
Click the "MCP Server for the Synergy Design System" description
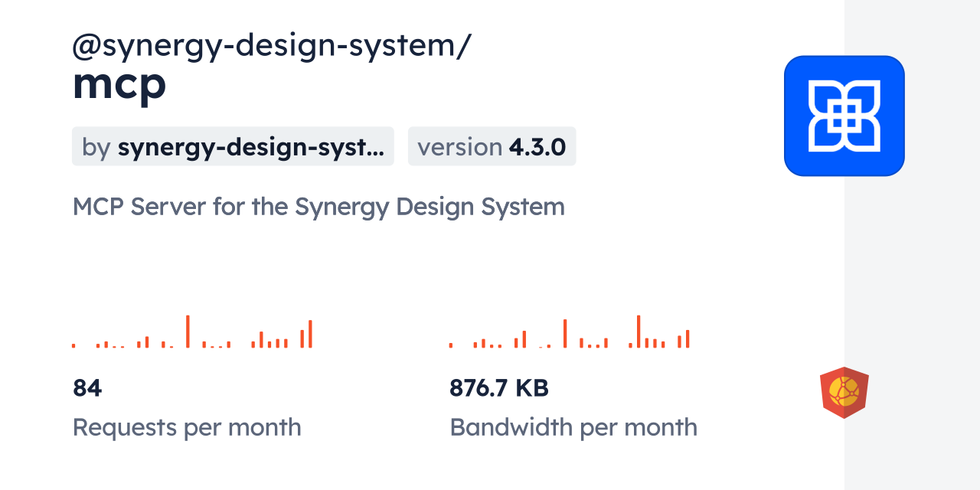318,207
